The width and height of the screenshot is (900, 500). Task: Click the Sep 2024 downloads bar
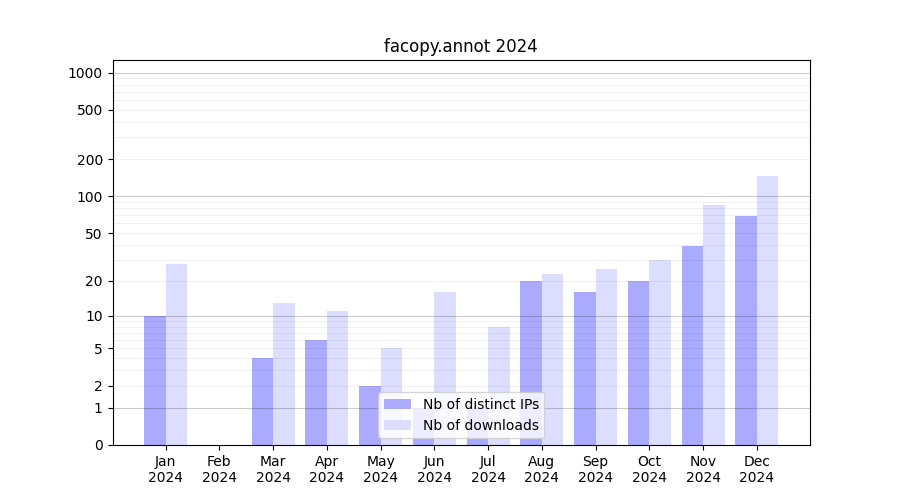[606, 356]
